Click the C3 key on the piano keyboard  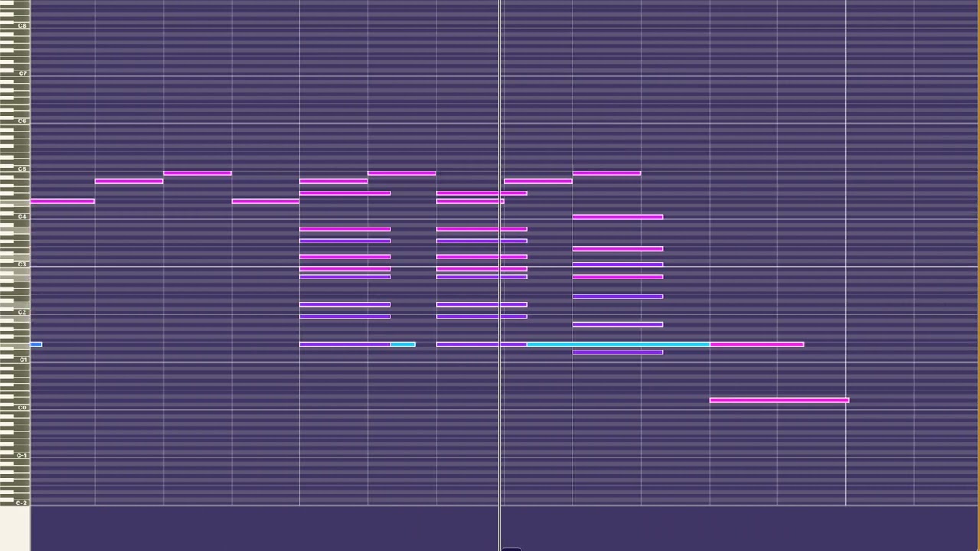(x=15, y=265)
